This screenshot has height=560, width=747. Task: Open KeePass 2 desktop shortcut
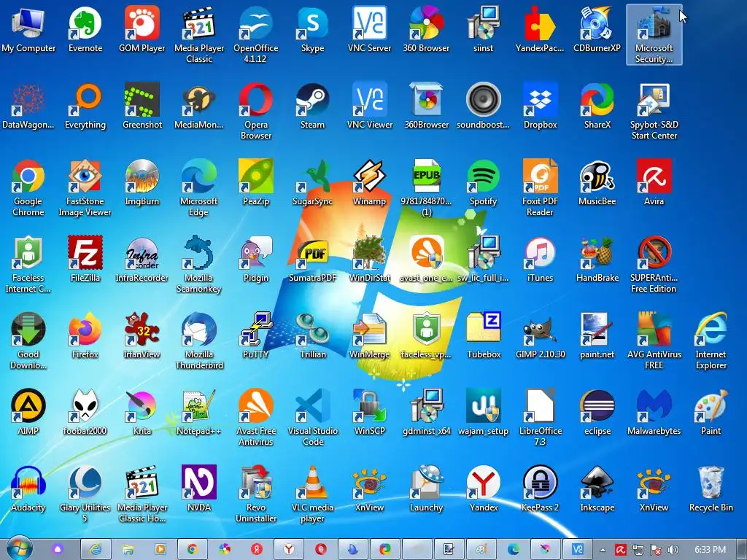point(541,489)
